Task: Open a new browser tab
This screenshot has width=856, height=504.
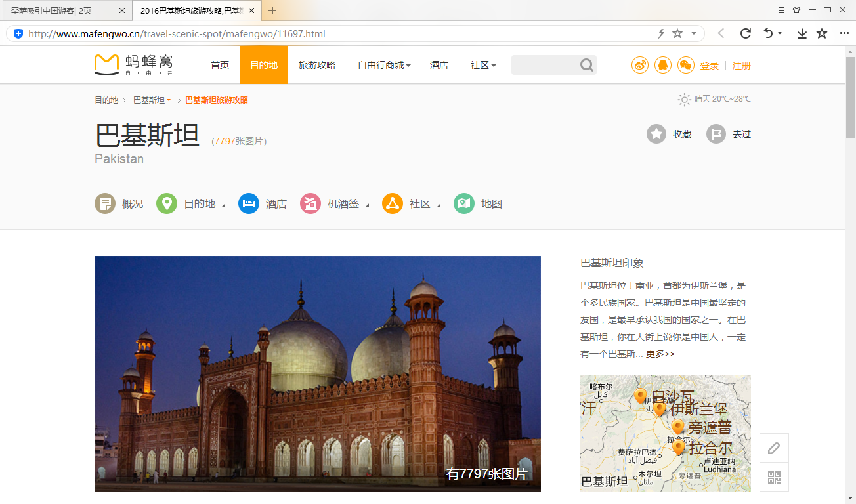Action: tap(272, 10)
